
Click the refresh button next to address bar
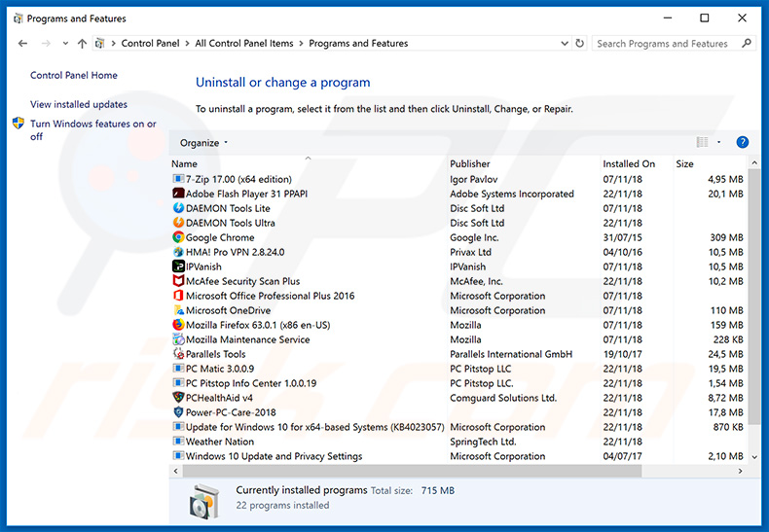[580, 44]
